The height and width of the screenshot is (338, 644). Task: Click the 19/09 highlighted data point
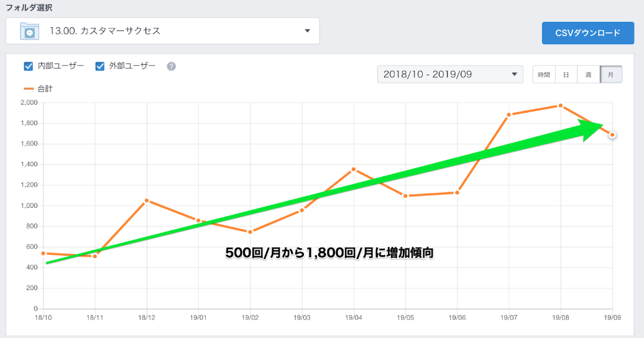click(612, 134)
